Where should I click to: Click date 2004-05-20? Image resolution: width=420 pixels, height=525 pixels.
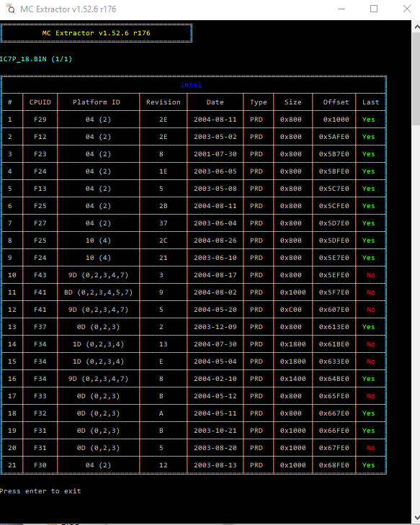215,310
